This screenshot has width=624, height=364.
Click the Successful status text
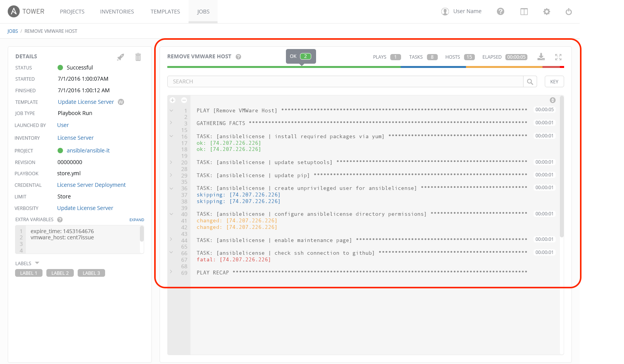(x=80, y=68)
